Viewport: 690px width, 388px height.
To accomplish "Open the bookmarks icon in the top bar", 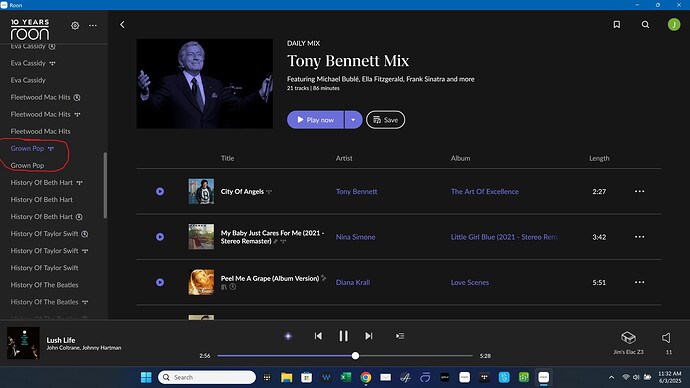I will pos(617,25).
